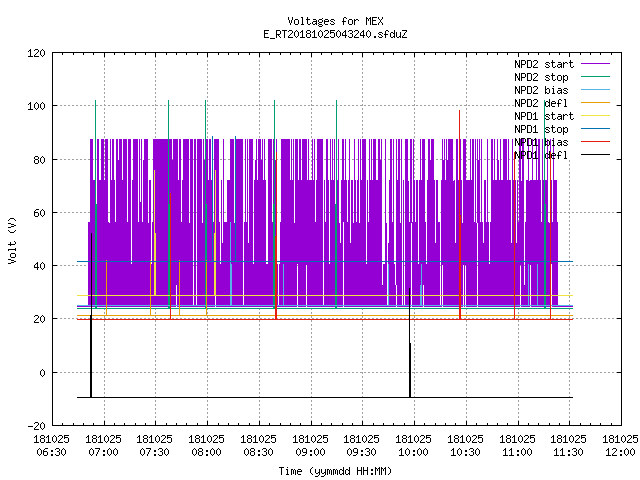Select the filename E_RT20181025043240.sfduZ subtitle

coord(335,34)
